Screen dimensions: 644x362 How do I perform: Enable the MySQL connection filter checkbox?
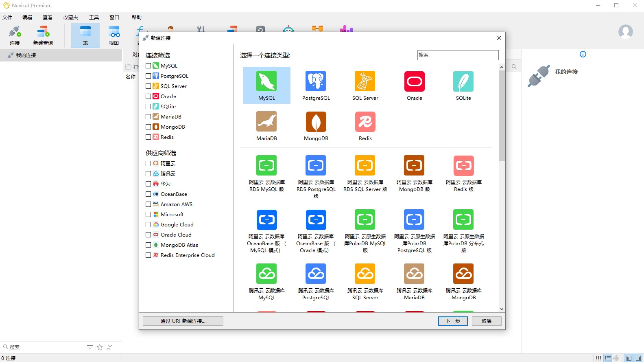[148, 66]
